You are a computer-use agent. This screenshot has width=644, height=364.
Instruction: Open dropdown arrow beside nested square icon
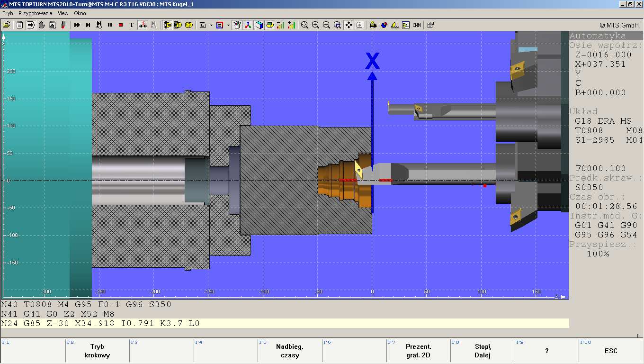click(x=211, y=25)
